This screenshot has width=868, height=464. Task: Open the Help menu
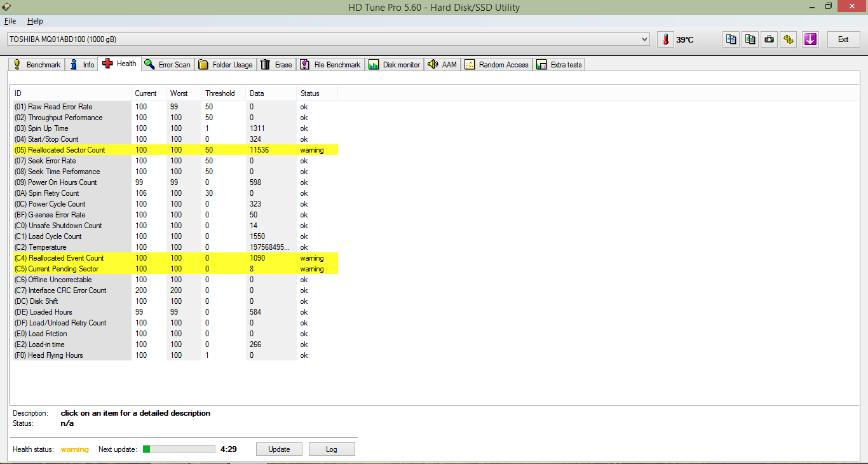point(35,21)
